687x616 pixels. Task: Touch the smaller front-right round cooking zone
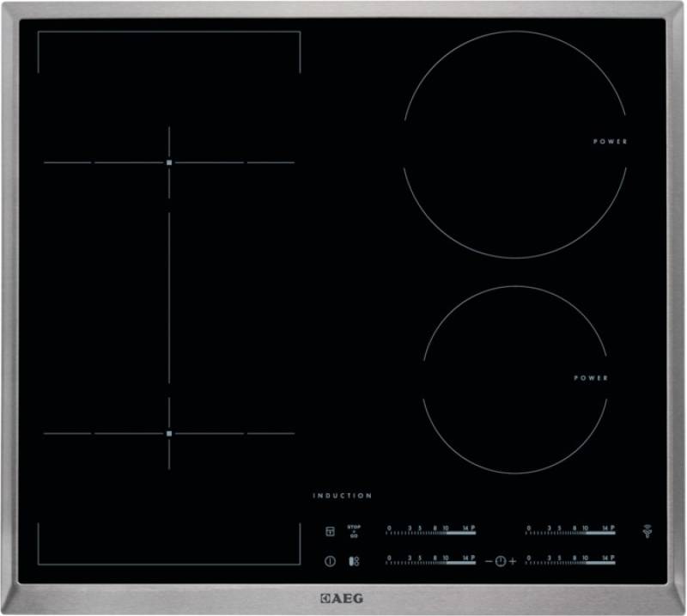click(515, 380)
